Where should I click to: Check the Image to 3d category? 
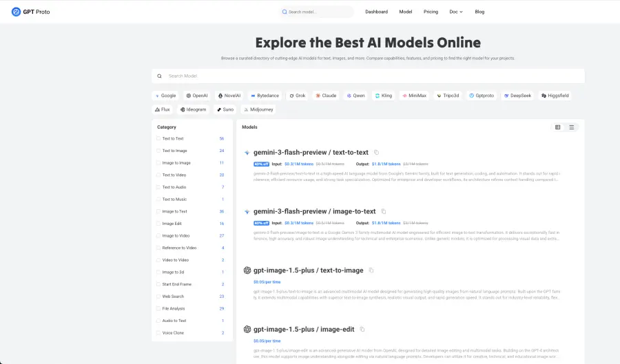click(158, 272)
